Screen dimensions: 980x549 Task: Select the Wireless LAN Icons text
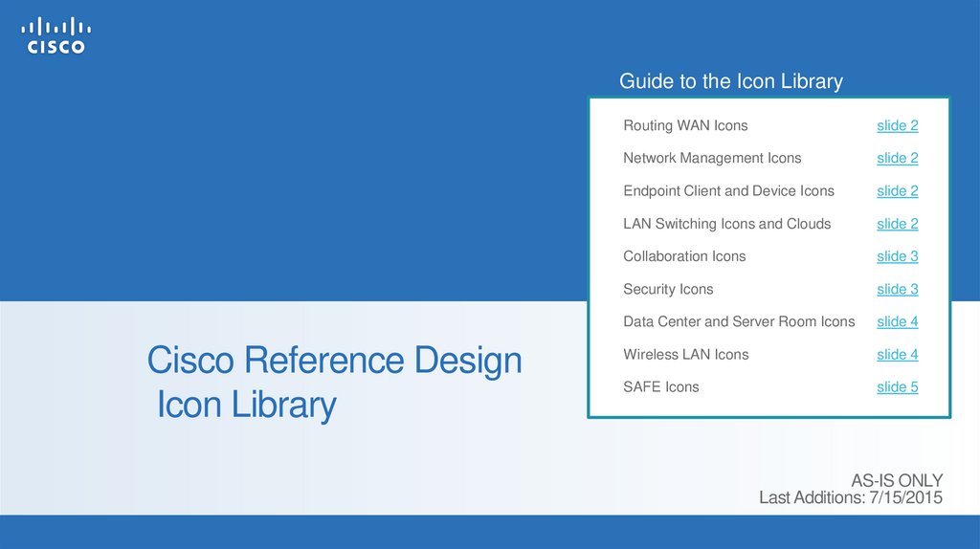[x=685, y=355]
